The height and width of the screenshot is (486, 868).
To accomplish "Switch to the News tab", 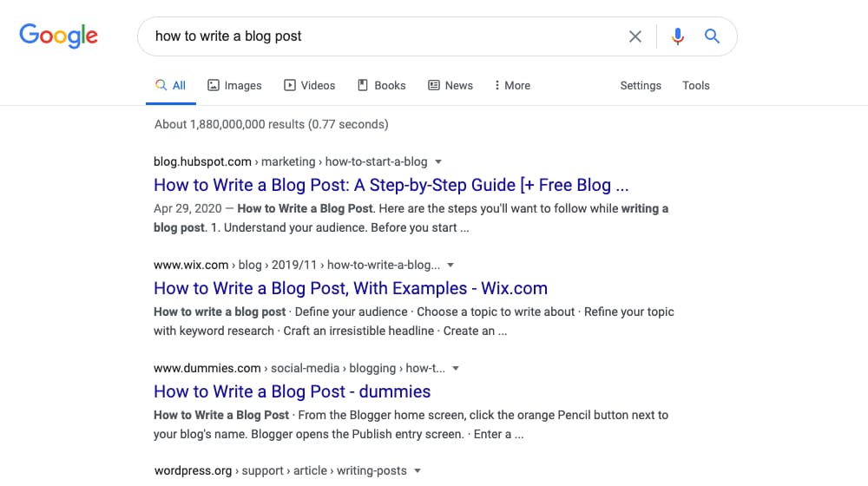I will 450,85.
